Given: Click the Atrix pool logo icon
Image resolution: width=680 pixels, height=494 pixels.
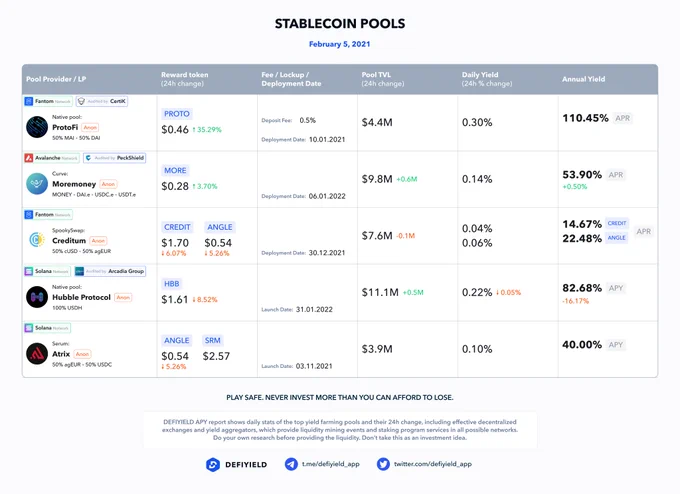Looking at the screenshot, I should [x=37, y=354].
